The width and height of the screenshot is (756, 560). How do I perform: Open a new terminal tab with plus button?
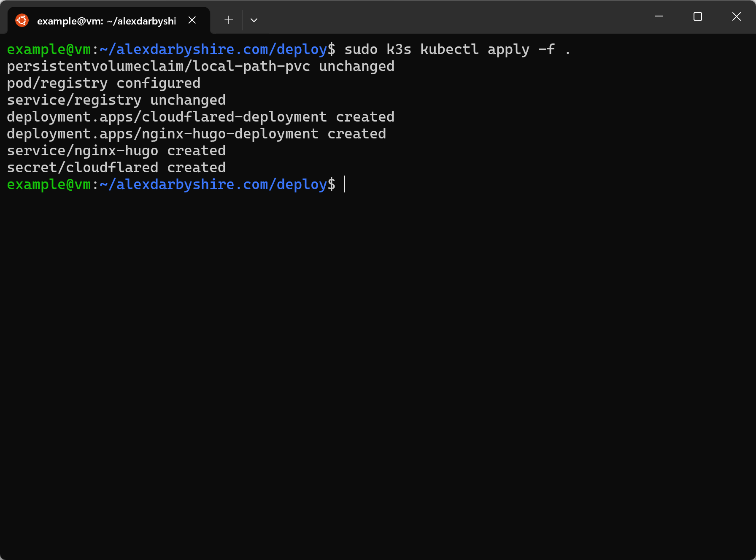(229, 20)
